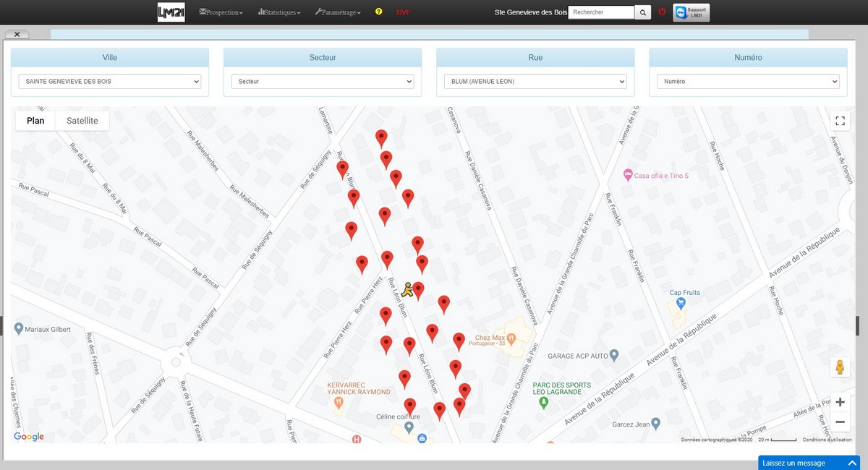Click the red pin directly above Céline coiffure label
Screen dimensions: 868x470
coord(410,406)
